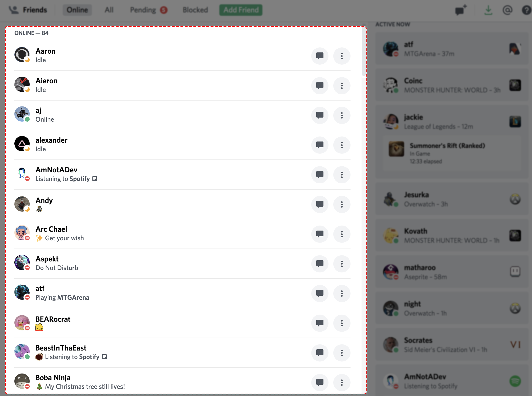
Task: Click the message icon for Boba Ninja
Action: click(x=320, y=382)
